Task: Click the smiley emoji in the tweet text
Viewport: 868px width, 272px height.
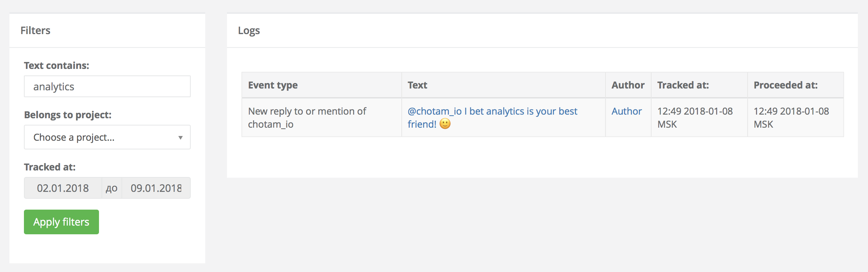Action: pyautogui.click(x=445, y=124)
